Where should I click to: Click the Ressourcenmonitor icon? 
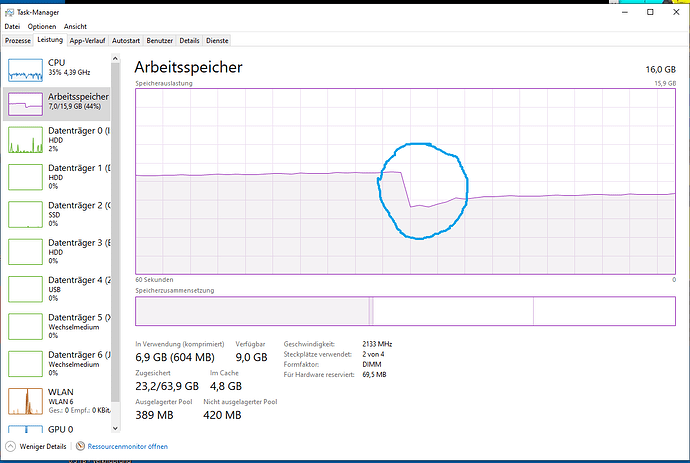(x=80, y=446)
